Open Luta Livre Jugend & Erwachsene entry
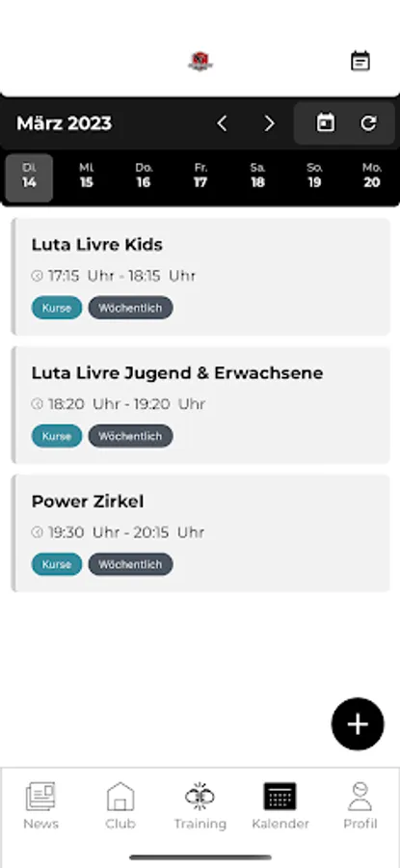 (x=200, y=405)
